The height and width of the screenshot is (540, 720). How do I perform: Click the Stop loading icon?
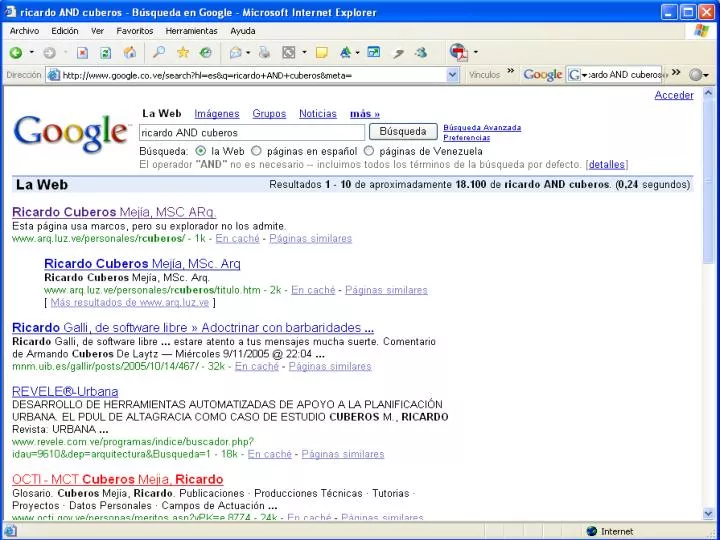pyautogui.click(x=82, y=53)
